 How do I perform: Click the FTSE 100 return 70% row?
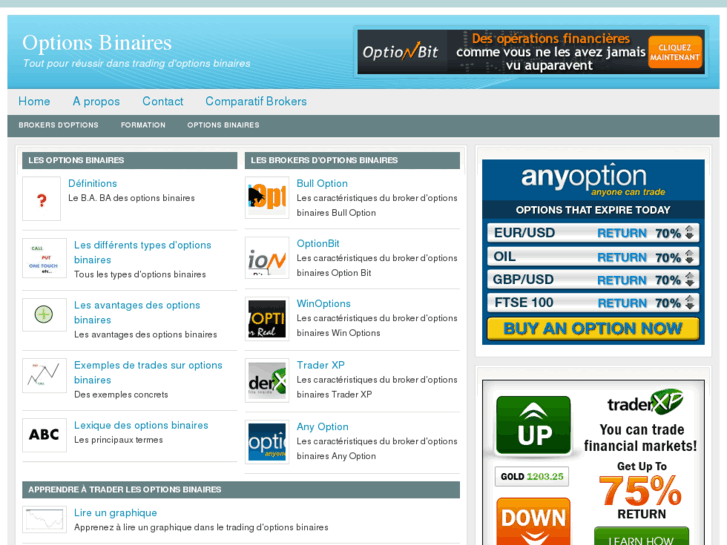pos(593,302)
